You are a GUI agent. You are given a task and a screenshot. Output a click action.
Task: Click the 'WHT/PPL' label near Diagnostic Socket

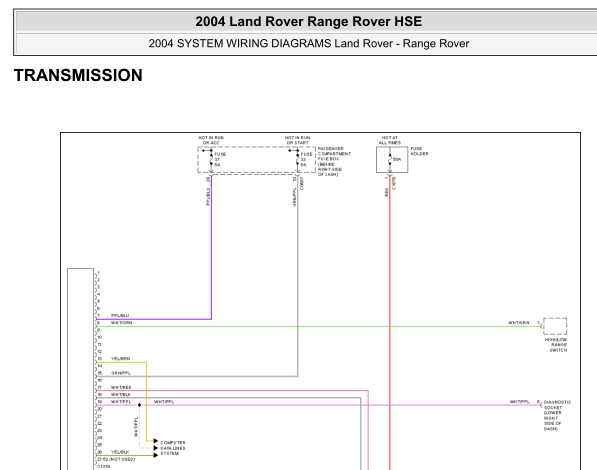[x=520, y=402]
